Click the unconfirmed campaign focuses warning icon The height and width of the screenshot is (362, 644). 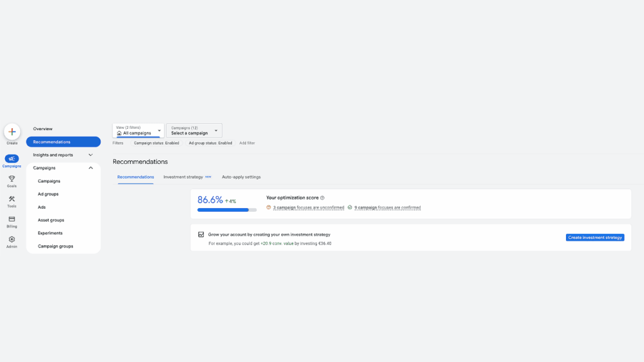click(269, 207)
